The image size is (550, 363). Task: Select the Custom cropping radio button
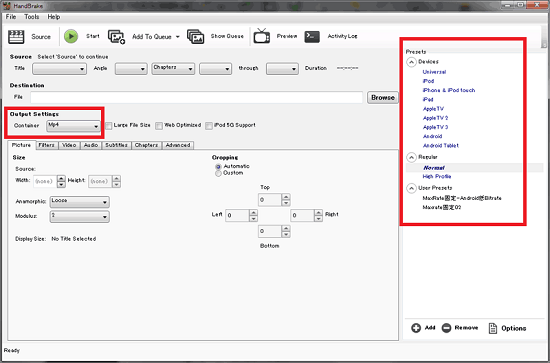coord(218,173)
